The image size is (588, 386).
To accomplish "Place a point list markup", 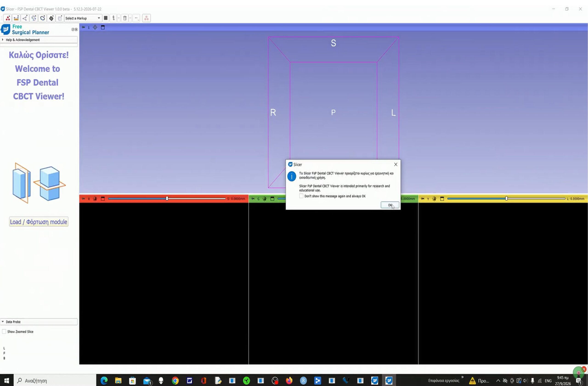I will [8, 18].
